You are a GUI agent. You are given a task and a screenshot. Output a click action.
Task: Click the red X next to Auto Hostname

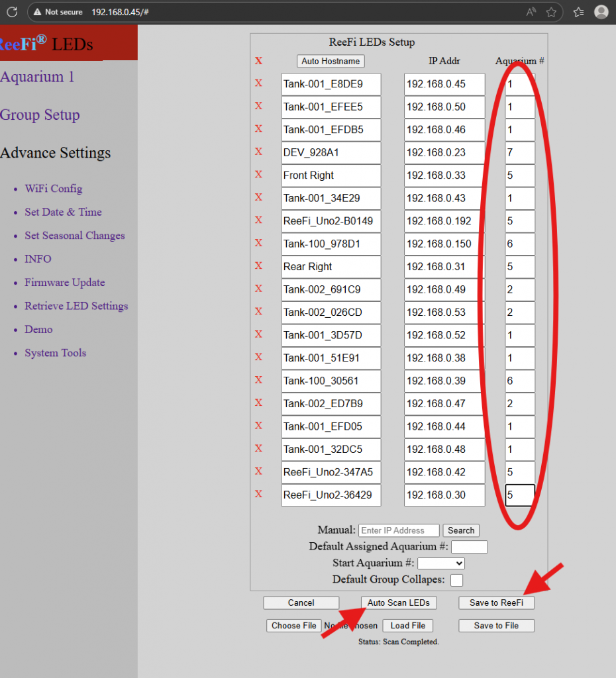[259, 61]
